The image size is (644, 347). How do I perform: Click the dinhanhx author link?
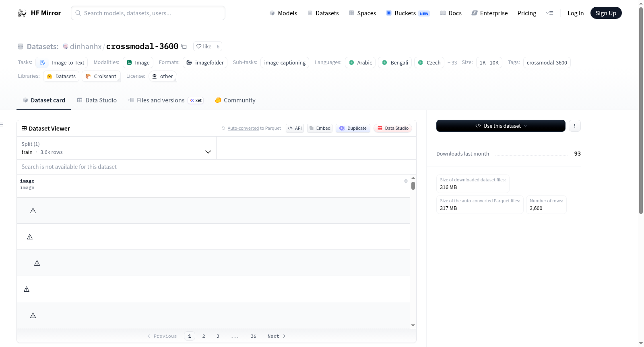[x=86, y=46]
